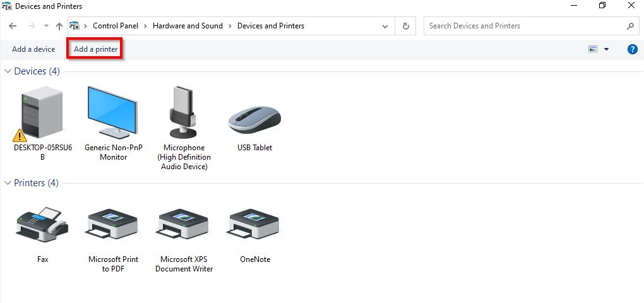Click the Add a device button

33,49
